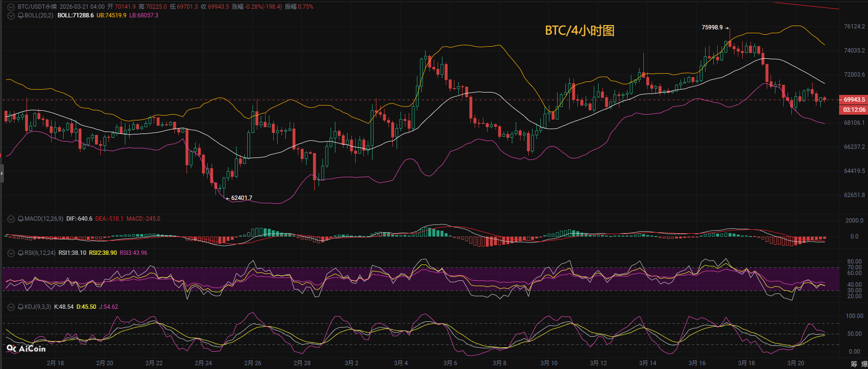Click the 68106.1 price axis label

pos(855,123)
